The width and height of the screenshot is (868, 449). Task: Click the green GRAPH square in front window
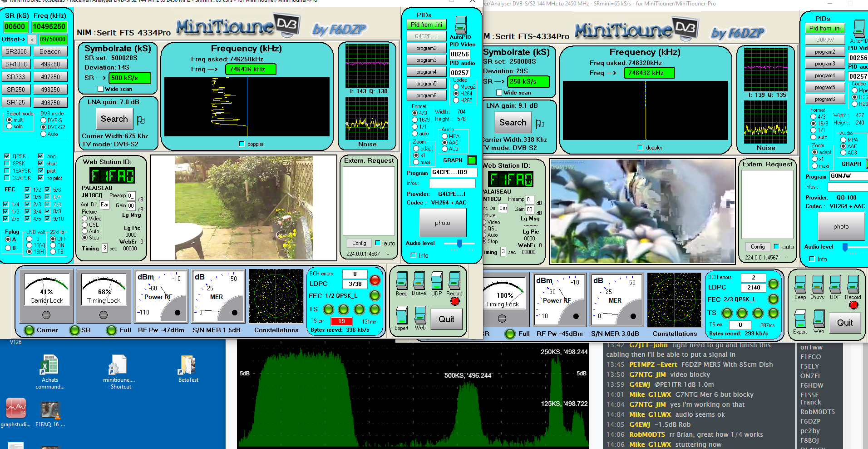coord(472,160)
